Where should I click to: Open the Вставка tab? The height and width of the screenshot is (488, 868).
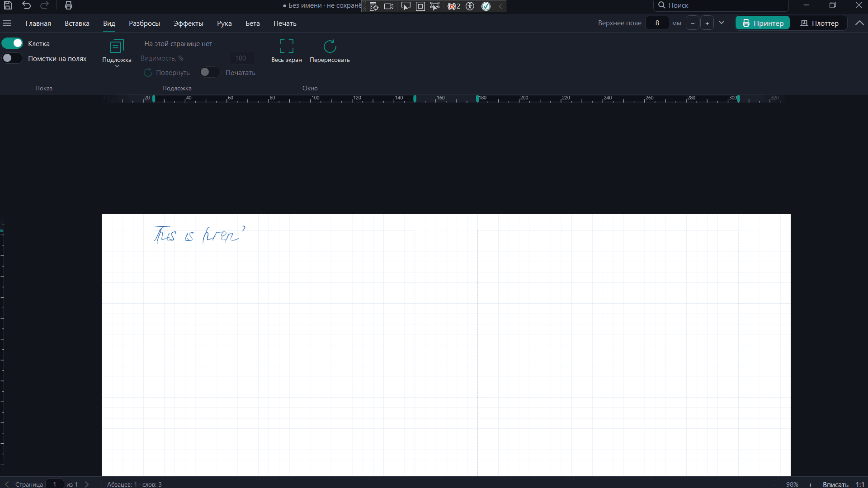click(x=77, y=23)
